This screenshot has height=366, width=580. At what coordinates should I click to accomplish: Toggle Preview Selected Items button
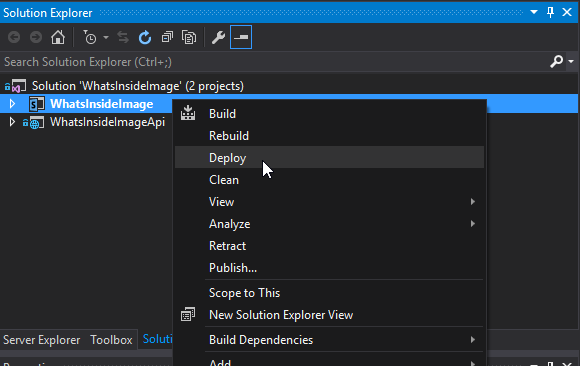(x=241, y=37)
